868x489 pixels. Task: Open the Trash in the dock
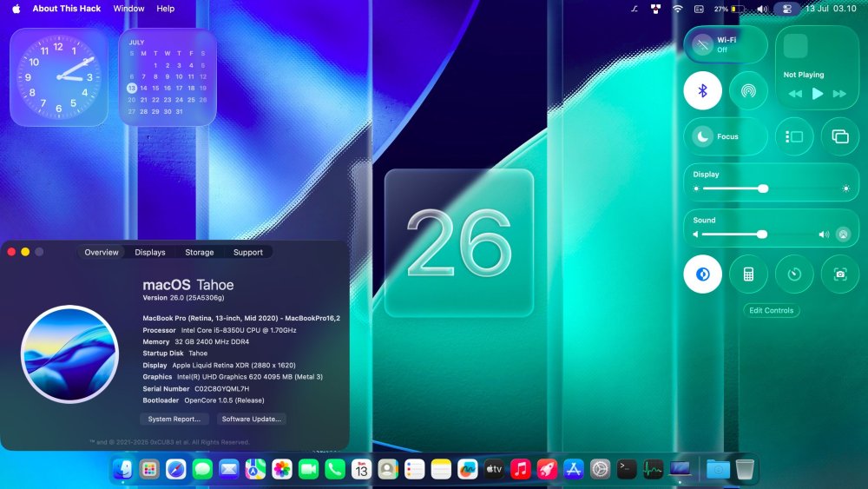(745, 470)
